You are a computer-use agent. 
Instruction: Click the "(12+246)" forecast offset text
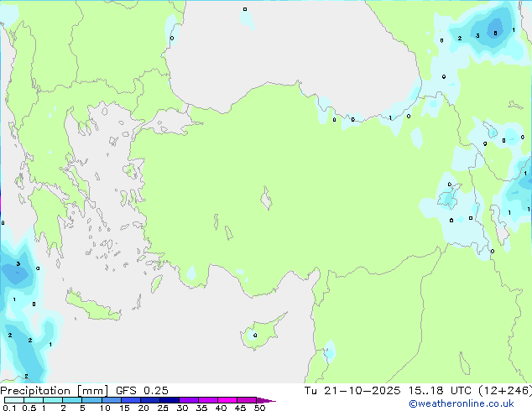[x=505, y=391]
